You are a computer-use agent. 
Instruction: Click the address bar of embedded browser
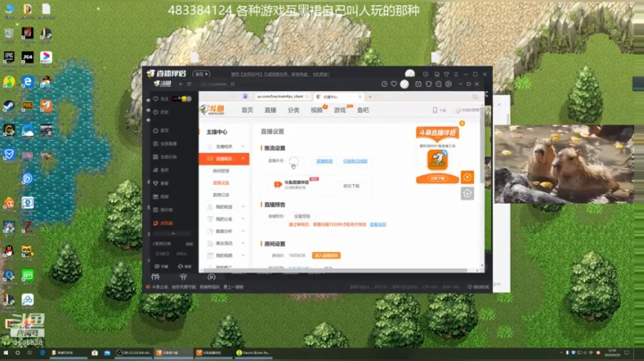(x=282, y=97)
